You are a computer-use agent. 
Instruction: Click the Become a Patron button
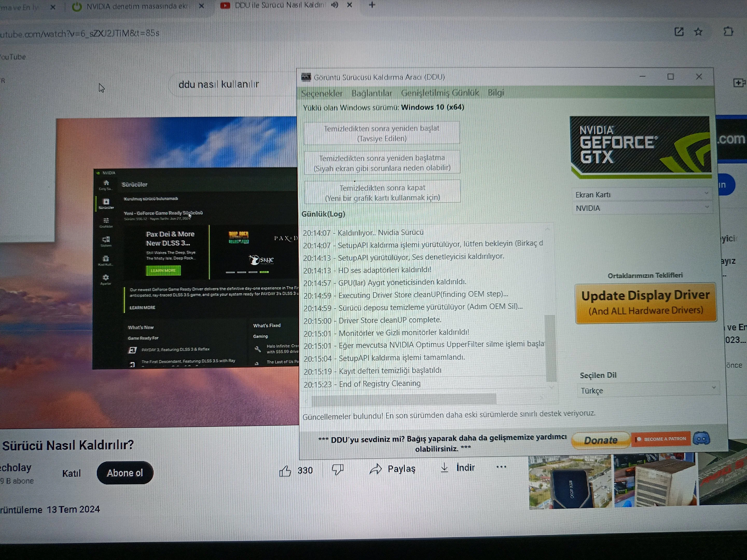[661, 439]
